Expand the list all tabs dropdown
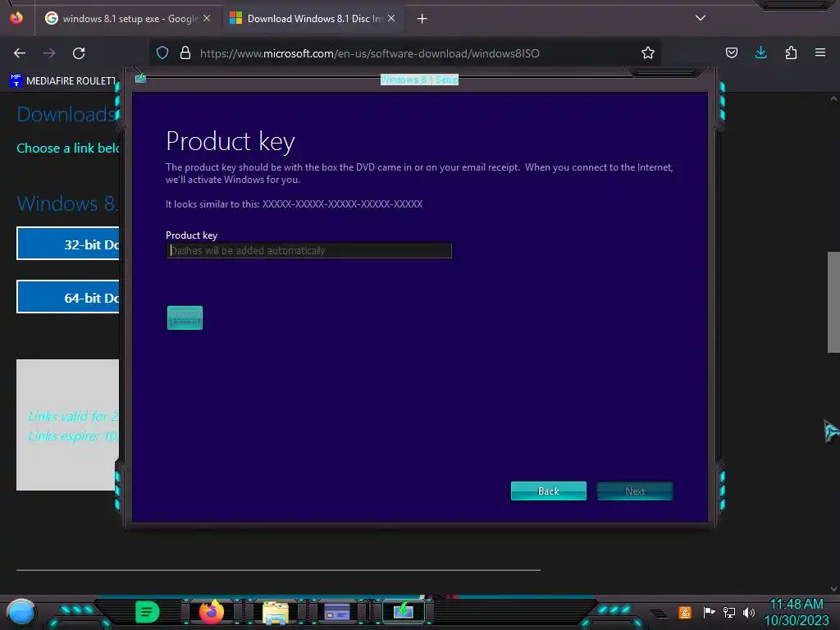Screen dimensions: 840x630 700,18
